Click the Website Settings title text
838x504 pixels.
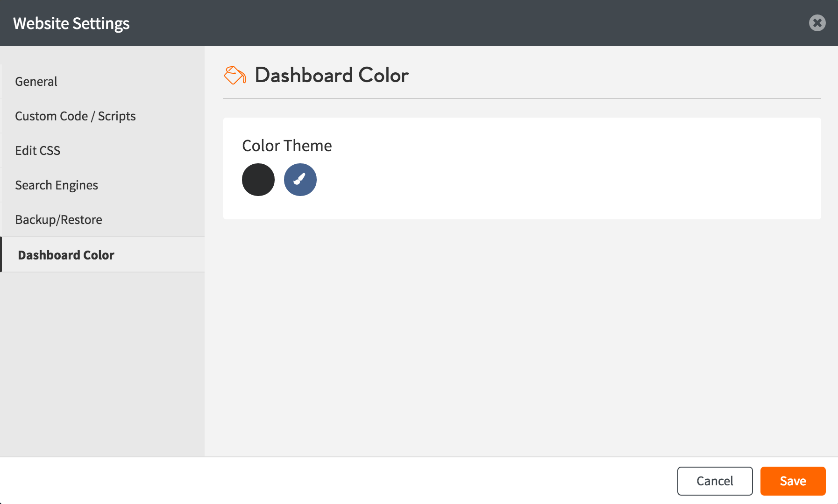pos(71,23)
